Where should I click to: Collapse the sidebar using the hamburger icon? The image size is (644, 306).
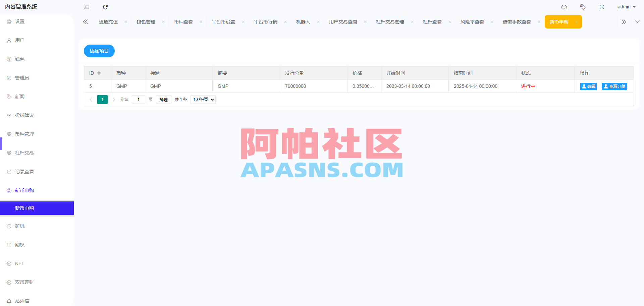point(86,7)
